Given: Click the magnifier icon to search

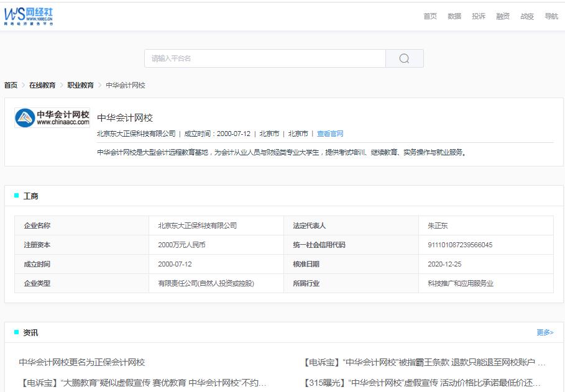Looking at the screenshot, I should (x=404, y=58).
